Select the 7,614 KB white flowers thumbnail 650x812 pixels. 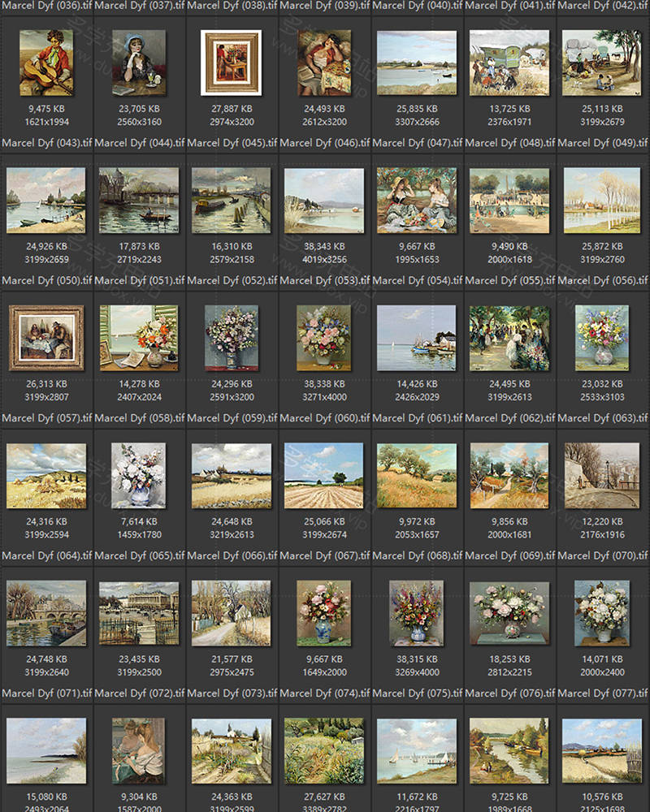(138, 476)
